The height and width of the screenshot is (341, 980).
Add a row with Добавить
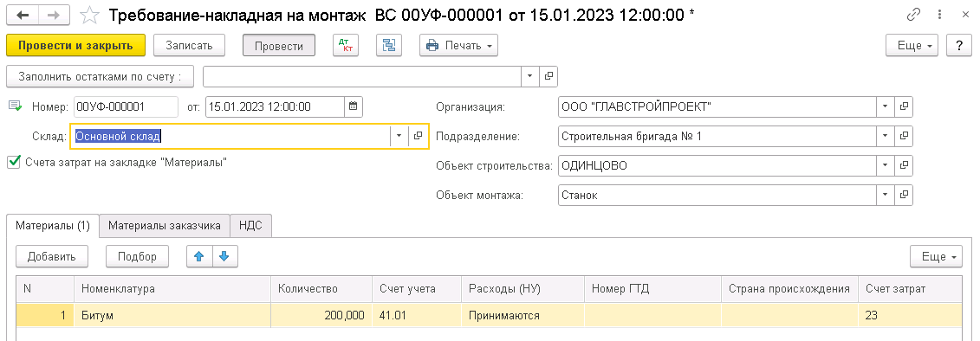[x=52, y=256]
